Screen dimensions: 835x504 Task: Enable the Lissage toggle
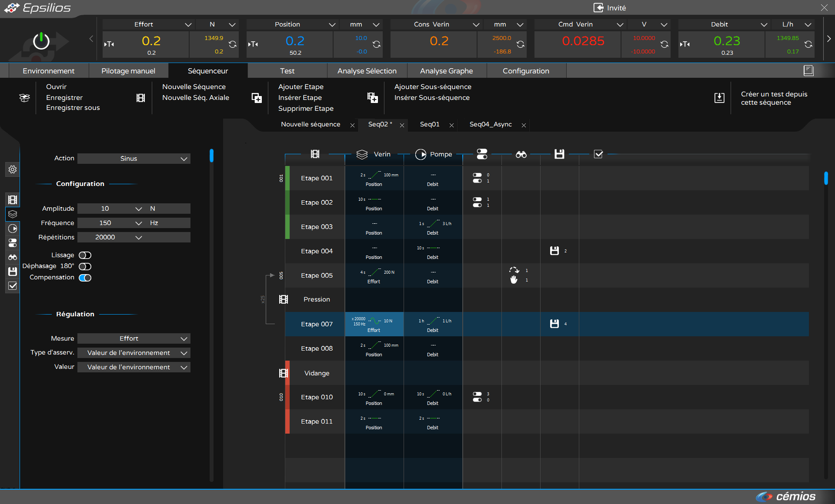pos(85,255)
